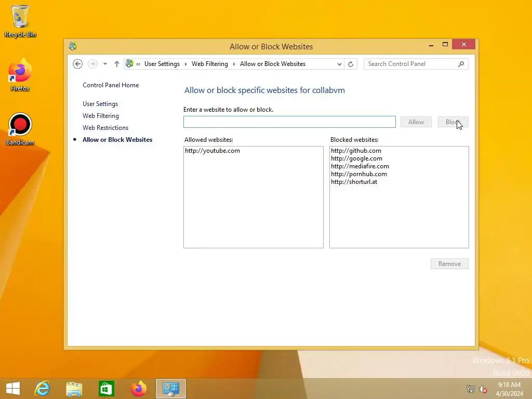Click the Remove button
Image resolution: width=532 pixels, height=399 pixels.
tap(449, 263)
